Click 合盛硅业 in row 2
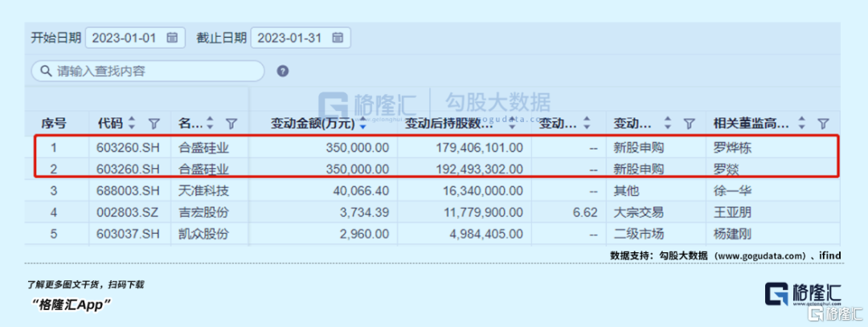868x327 pixels. [x=203, y=169]
